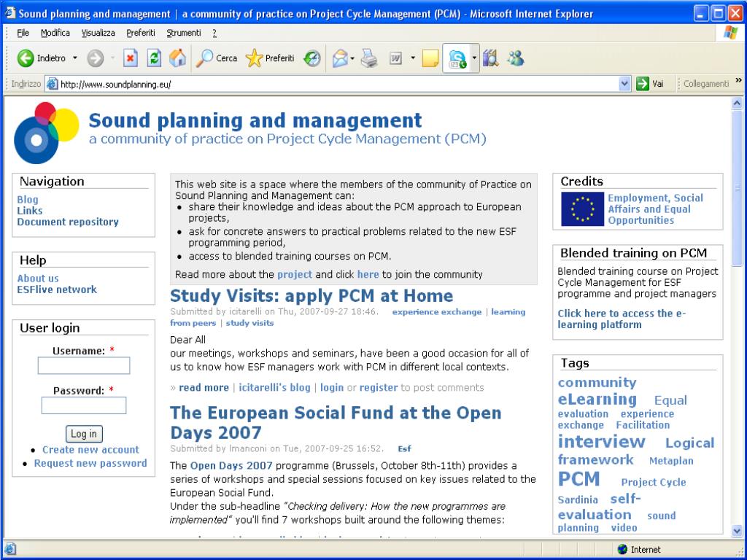Click the Mail envelope toolbar icon

click(340, 58)
